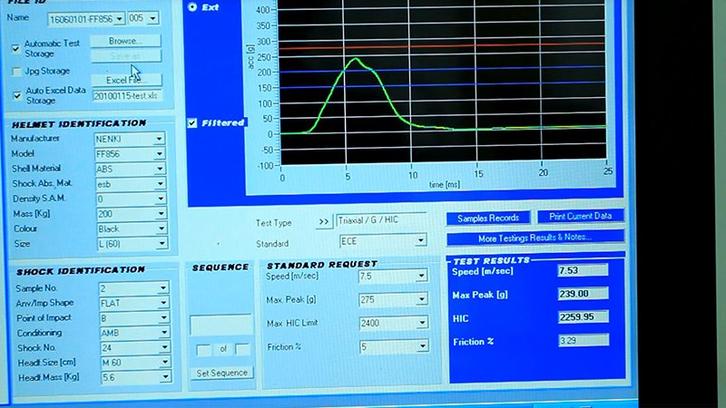The width and height of the screenshot is (726, 408).
Task: Open More Testings Results & Notes
Action: (x=535, y=238)
